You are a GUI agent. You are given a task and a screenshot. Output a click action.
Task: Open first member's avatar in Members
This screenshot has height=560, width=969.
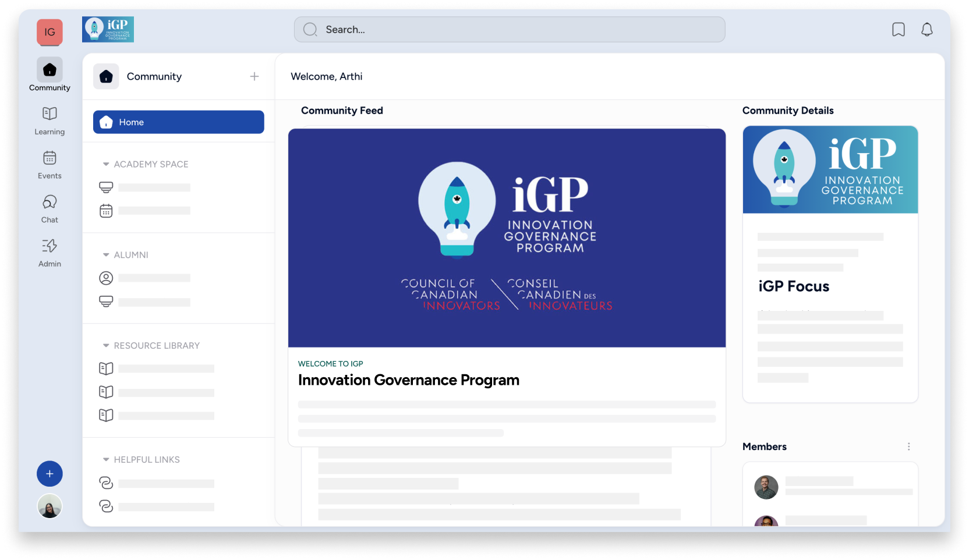[x=766, y=487]
